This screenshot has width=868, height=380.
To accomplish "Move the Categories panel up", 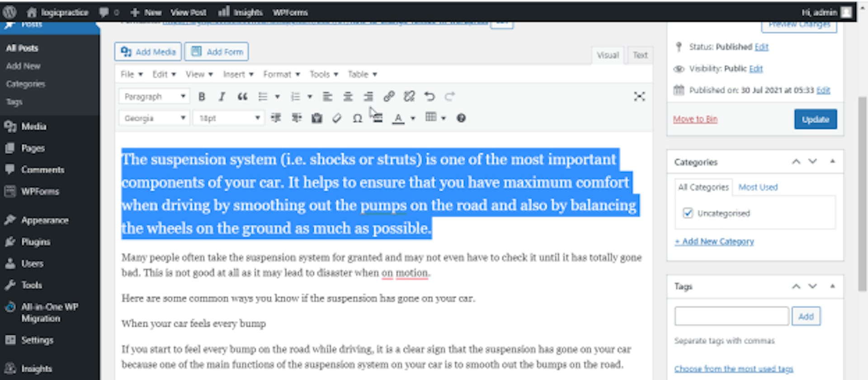I will (796, 161).
